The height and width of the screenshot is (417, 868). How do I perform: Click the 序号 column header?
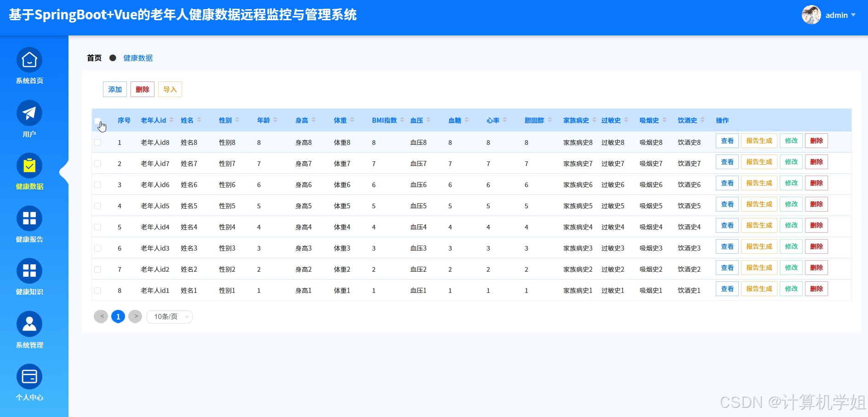(x=124, y=120)
